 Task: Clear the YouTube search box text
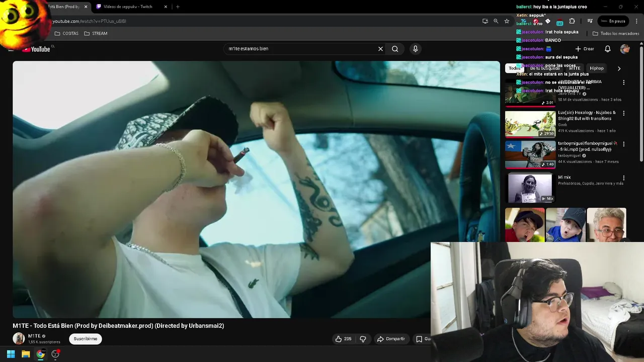tap(380, 49)
